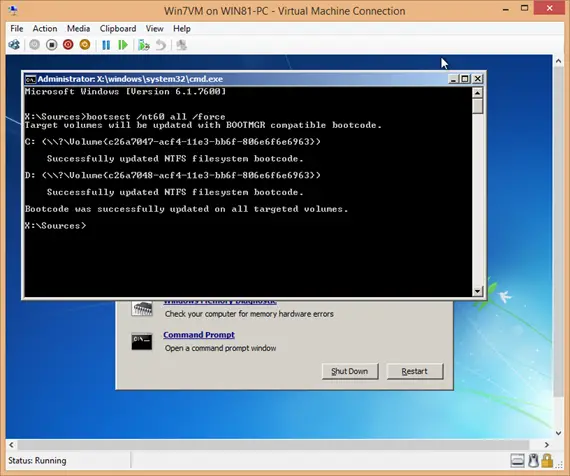This screenshot has height=476, width=570.
Task: Open the Clipboard menu
Action: tap(118, 28)
